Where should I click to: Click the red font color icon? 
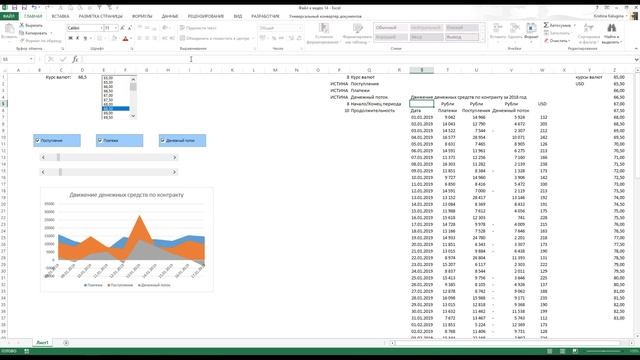pos(125,38)
